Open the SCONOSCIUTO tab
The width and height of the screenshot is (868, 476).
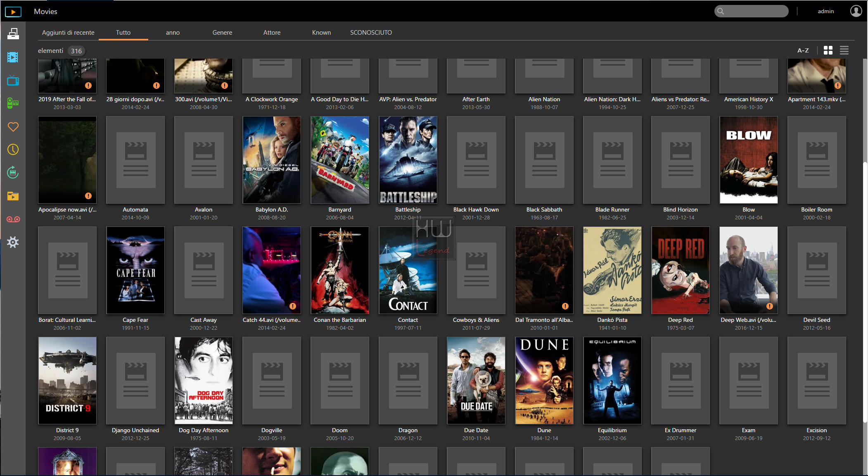click(x=371, y=32)
